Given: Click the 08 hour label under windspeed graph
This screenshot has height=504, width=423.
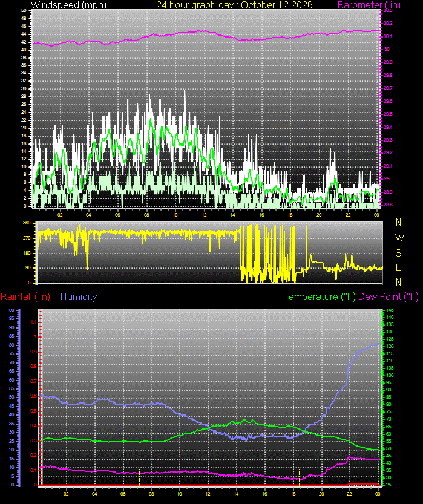Looking at the screenshot, I should (146, 215).
